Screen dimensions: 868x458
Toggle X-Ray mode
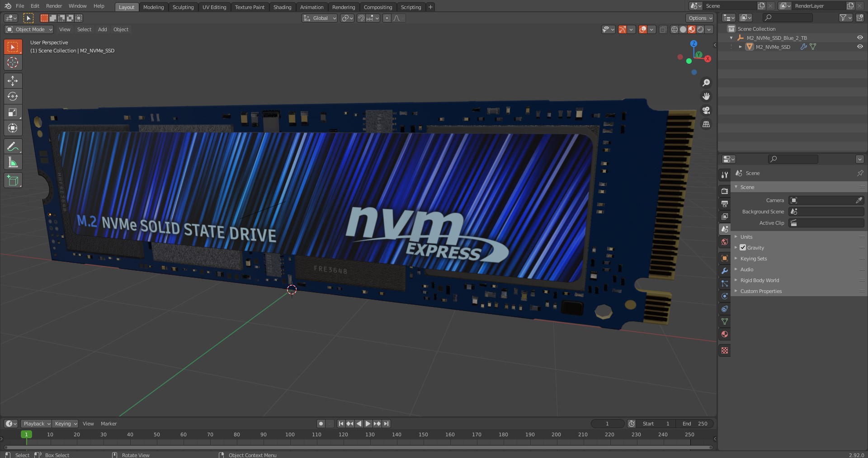pyautogui.click(x=663, y=29)
